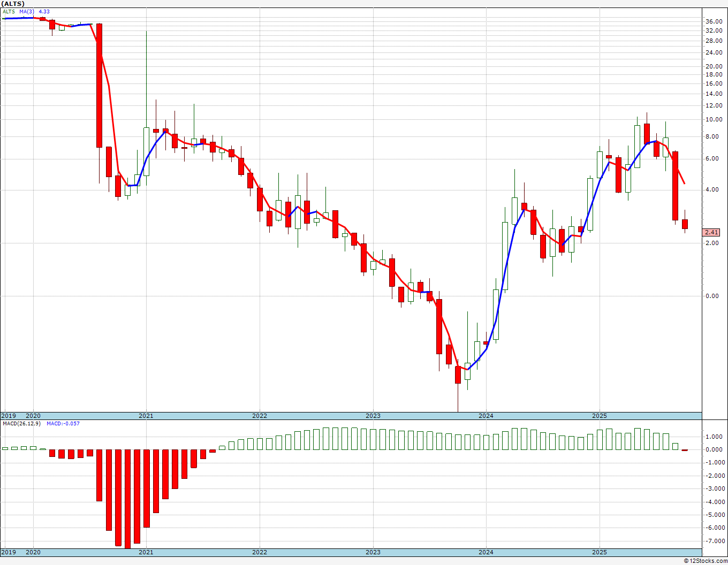Viewport: 728px width, 565px height.
Task: Click 2021 on the MACD panel time axis
Action: pyautogui.click(x=146, y=552)
